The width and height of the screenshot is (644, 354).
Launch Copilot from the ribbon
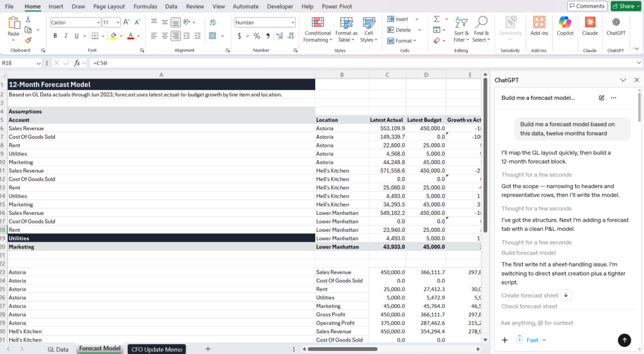click(x=565, y=26)
